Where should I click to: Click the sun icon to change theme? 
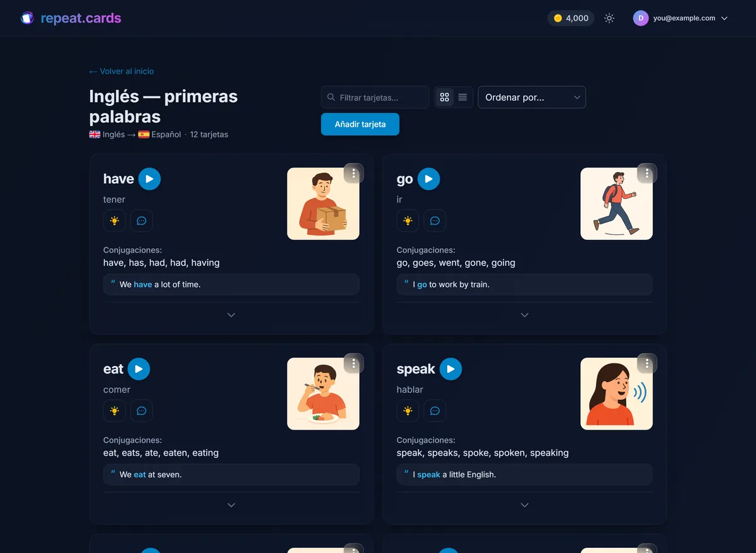click(x=609, y=18)
